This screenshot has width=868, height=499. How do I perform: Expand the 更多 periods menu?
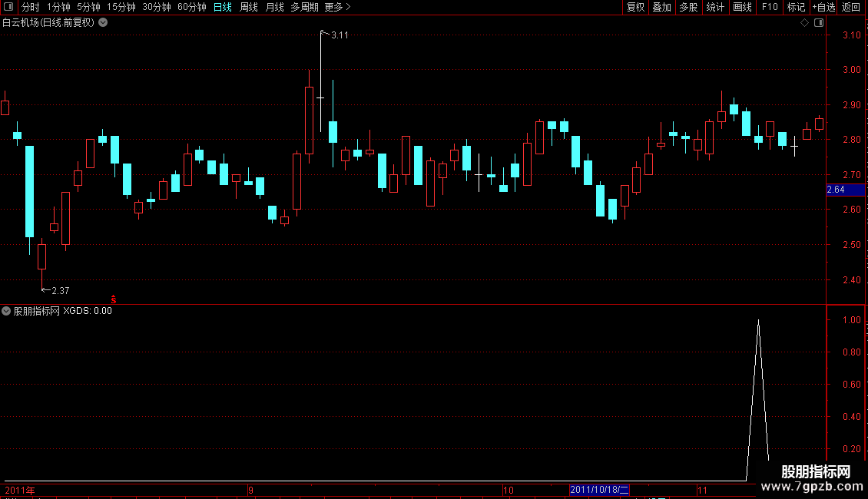point(337,7)
